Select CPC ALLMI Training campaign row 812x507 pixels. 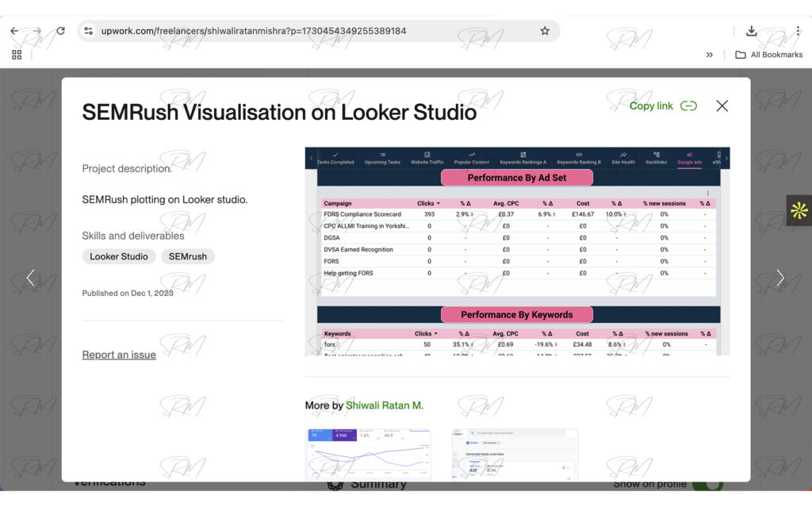point(519,226)
